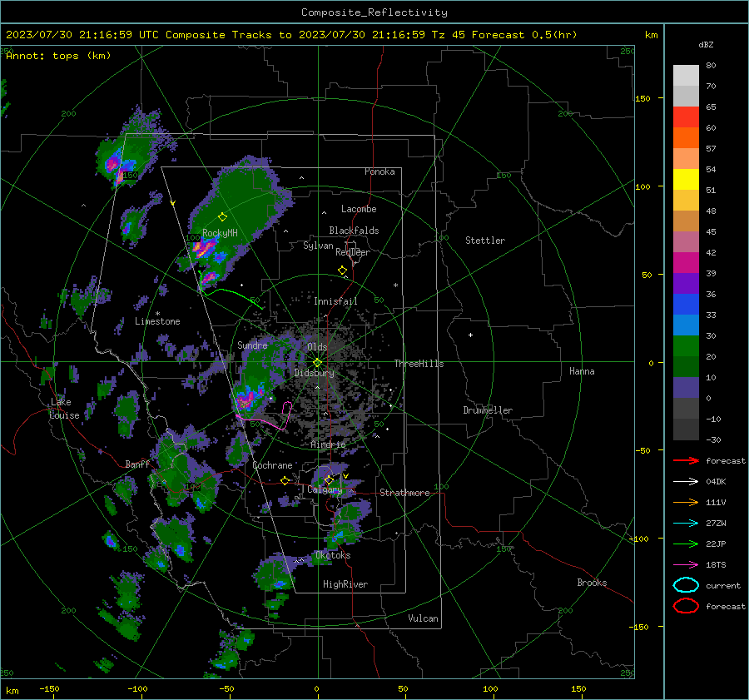Click the Lacombe city label
The width and height of the screenshot is (749, 700).
pos(359,209)
